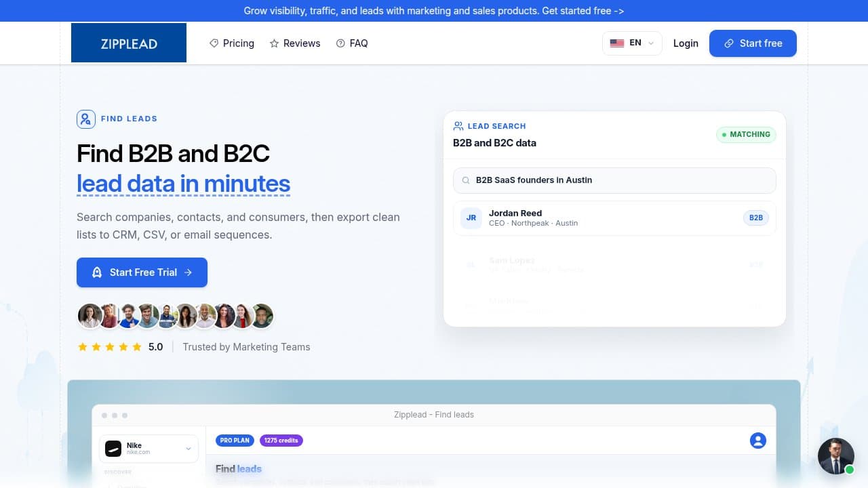The width and height of the screenshot is (868, 488).
Task: Click the last customer avatar photo
Action: click(262, 316)
